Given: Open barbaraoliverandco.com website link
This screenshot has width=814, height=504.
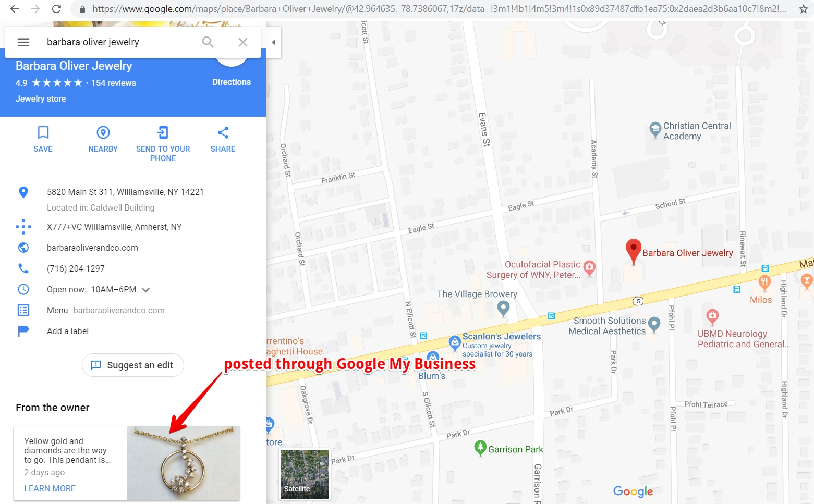Looking at the screenshot, I should click(x=93, y=248).
